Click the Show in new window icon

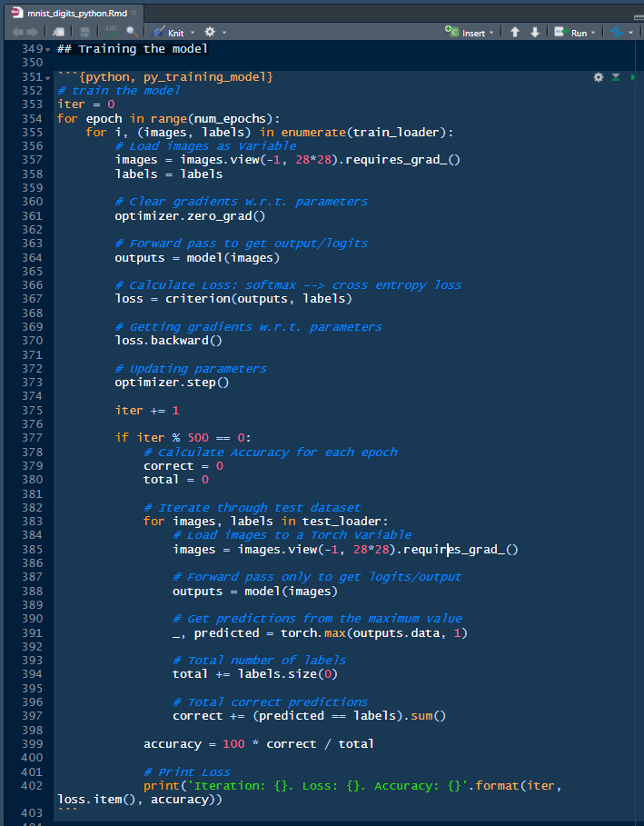(56, 32)
